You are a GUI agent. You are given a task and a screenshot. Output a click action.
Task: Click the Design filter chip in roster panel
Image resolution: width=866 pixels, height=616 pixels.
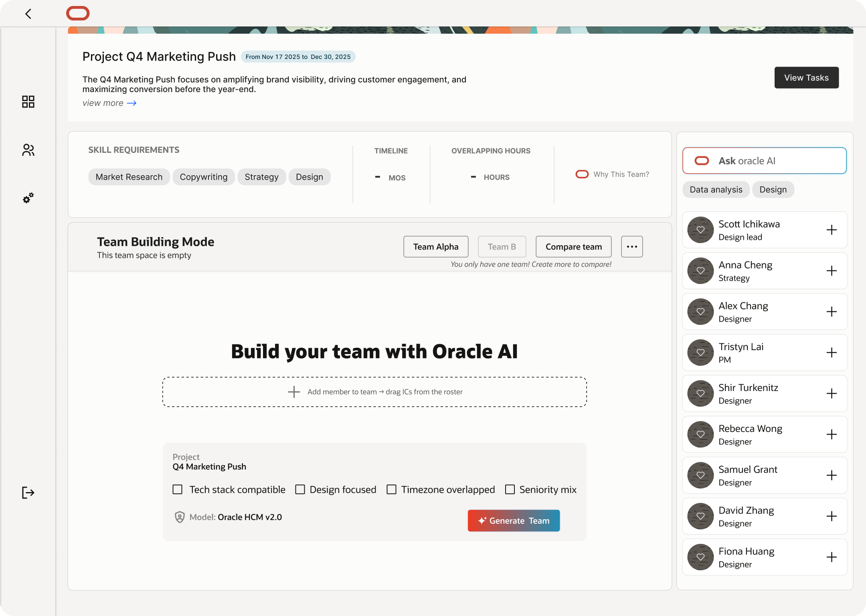(x=773, y=189)
